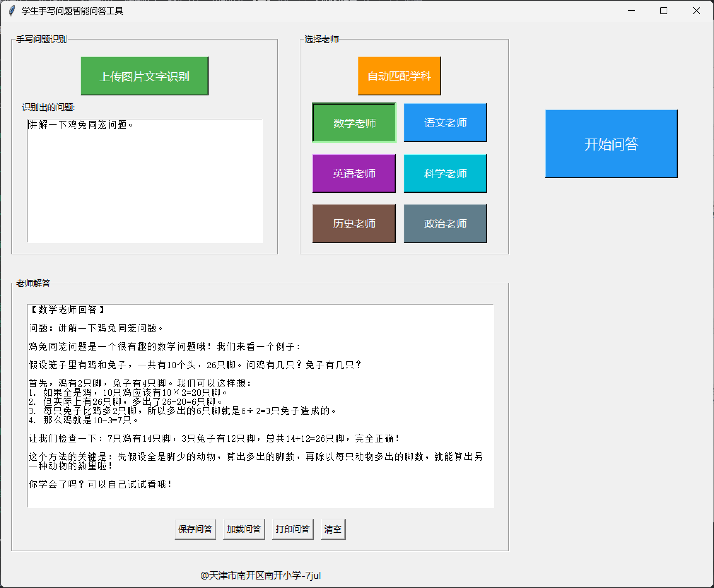Select 自动匹配学科 auto-match button
This screenshot has width=714, height=588.
coord(399,76)
